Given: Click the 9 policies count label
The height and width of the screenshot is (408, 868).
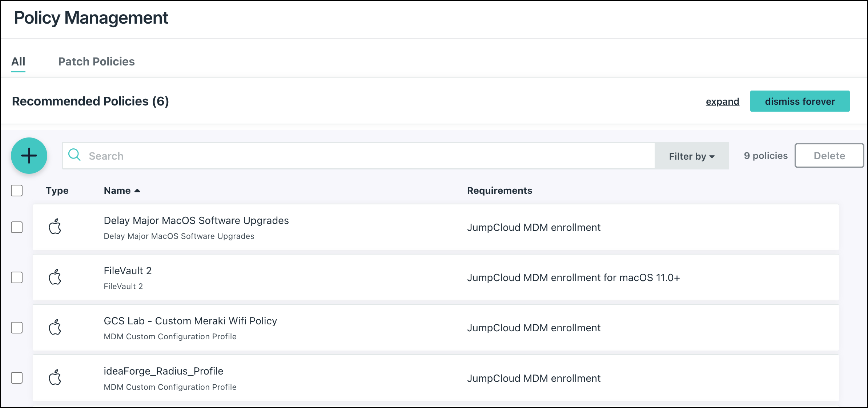Looking at the screenshot, I should coord(766,156).
